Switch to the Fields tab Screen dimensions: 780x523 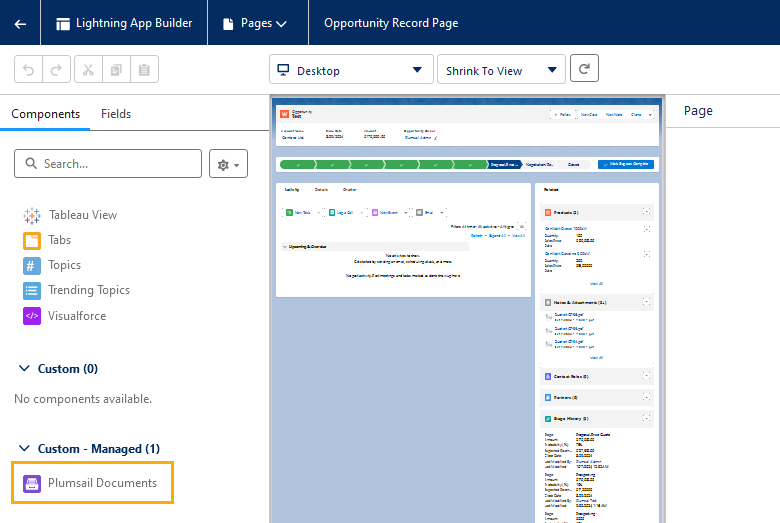tap(116, 114)
